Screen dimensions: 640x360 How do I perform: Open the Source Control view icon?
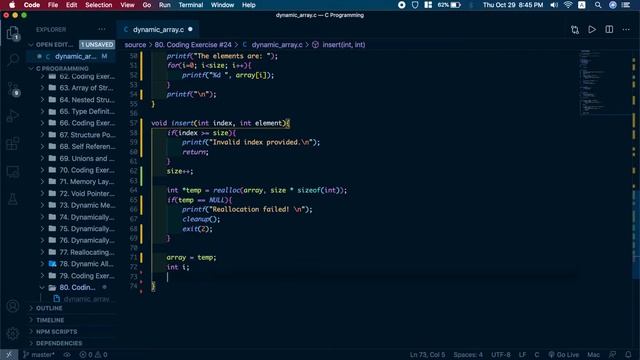pyautogui.click(x=13, y=89)
